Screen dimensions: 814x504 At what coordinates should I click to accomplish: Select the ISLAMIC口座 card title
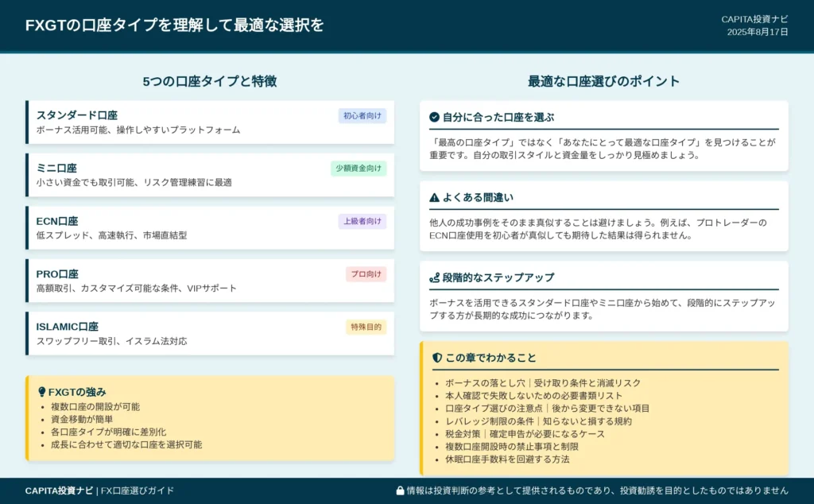68,327
